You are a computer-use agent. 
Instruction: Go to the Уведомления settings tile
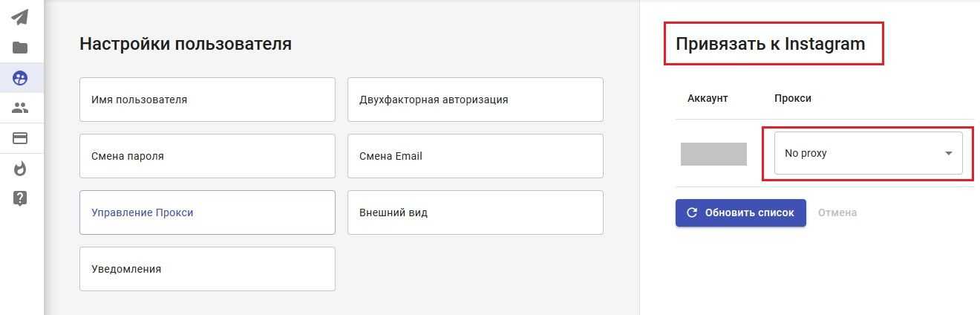coord(207,269)
